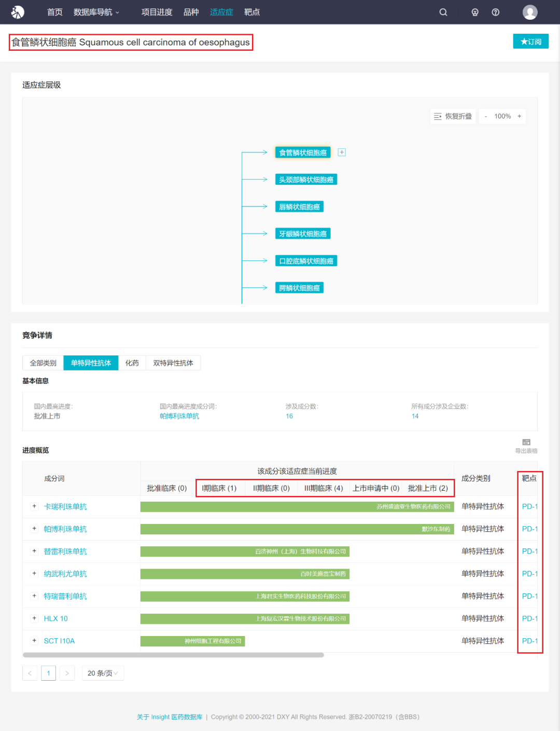Select page 1 in pagination
The height and width of the screenshot is (731, 560).
tap(48, 673)
